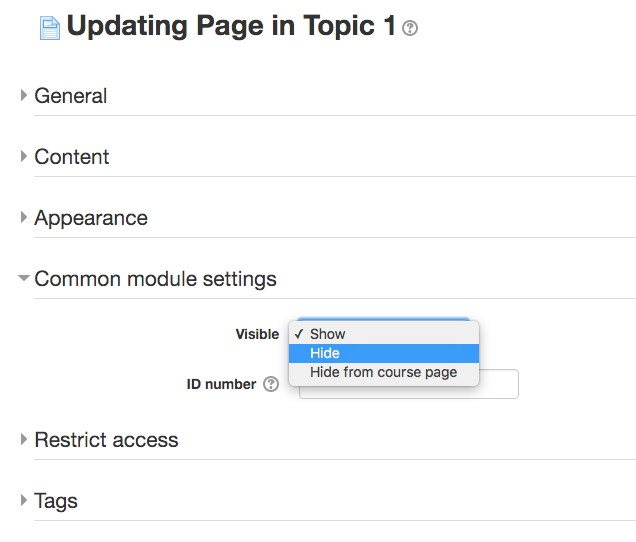The height and width of the screenshot is (542, 636).
Task: Click the checkmark beside Show option
Action: point(299,334)
